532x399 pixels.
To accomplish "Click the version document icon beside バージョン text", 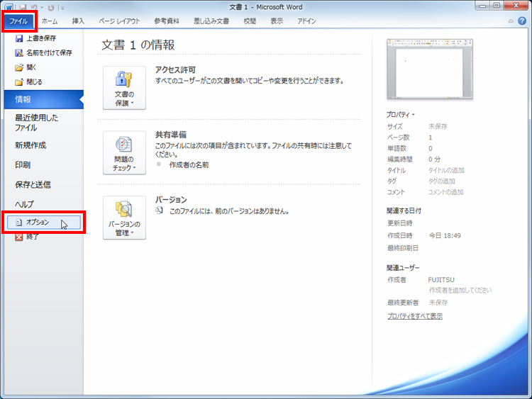I will tap(159, 210).
